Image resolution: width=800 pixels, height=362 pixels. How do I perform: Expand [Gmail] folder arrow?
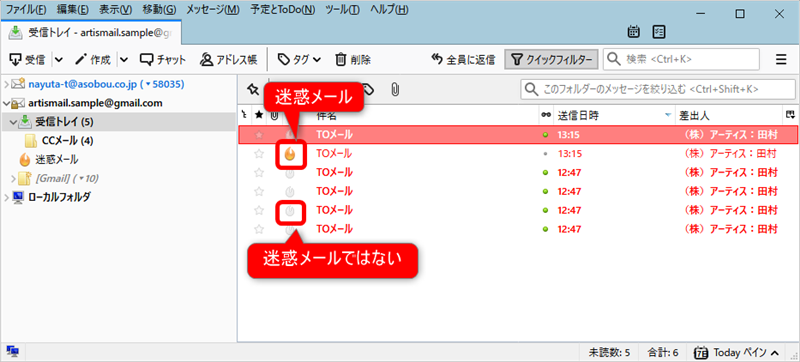(13, 178)
